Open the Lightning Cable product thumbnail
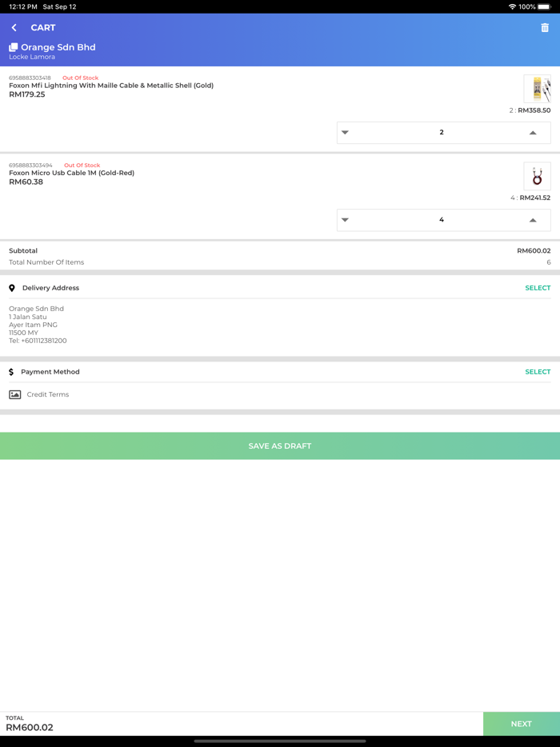This screenshot has width=560, height=747. coord(539,89)
